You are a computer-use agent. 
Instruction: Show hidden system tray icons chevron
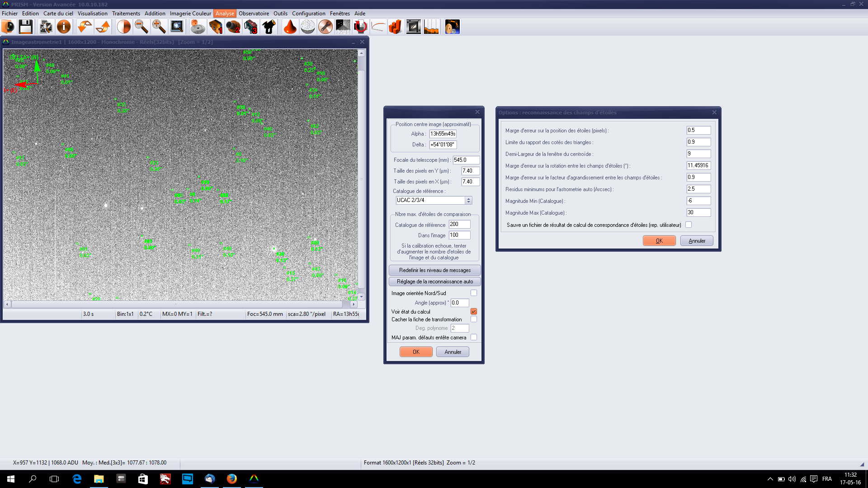click(770, 479)
